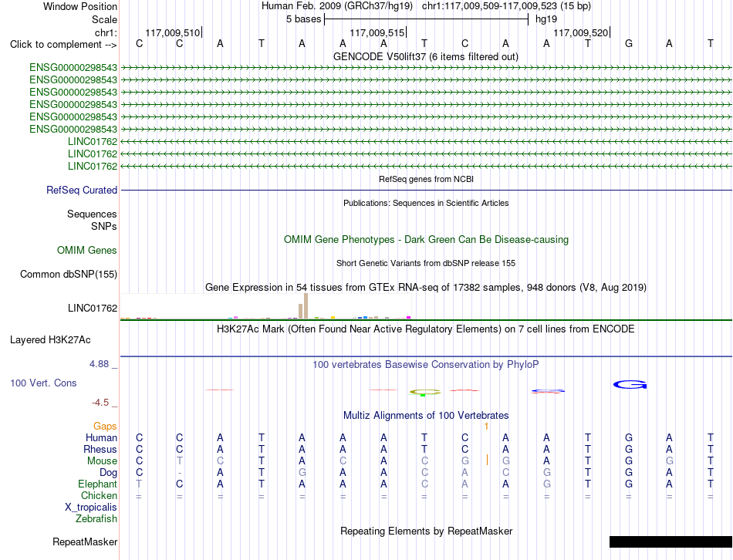Viewport: 733px width, 560px height.
Task: Click the 'RepeatMasker' track label
Action: 85,542
